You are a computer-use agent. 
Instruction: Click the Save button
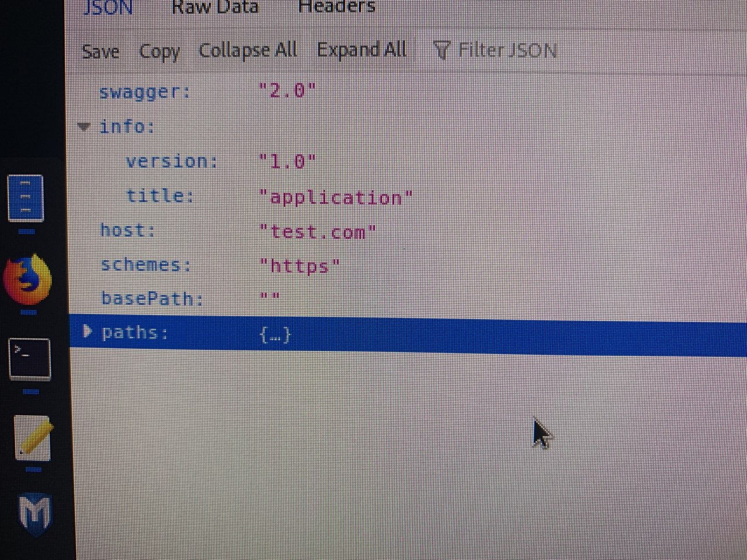click(100, 52)
